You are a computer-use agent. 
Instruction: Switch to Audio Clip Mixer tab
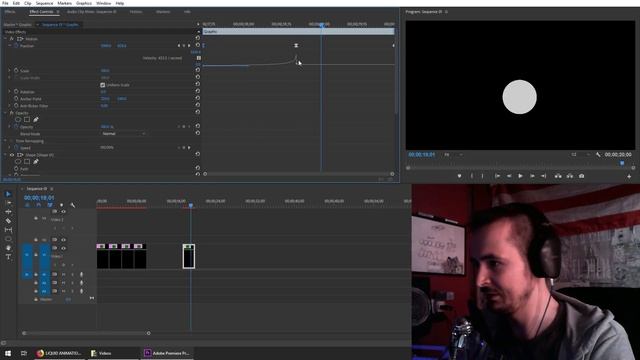(91, 12)
